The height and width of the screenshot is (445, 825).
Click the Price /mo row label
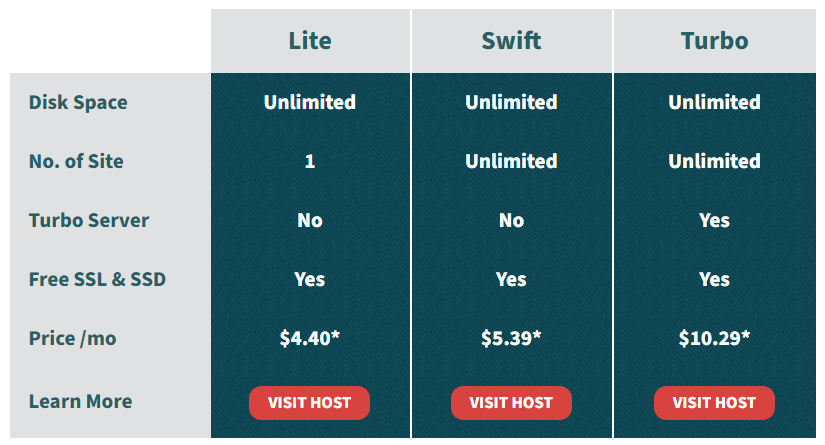click(x=73, y=338)
